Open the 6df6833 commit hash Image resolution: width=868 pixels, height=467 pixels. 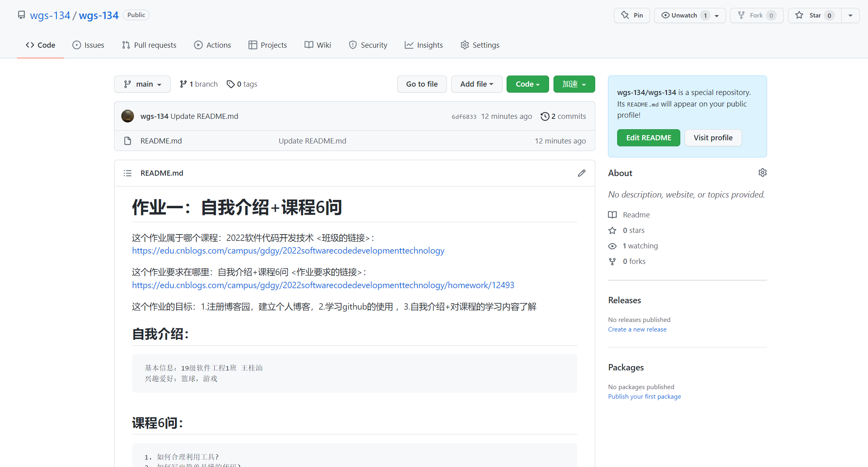(x=464, y=116)
